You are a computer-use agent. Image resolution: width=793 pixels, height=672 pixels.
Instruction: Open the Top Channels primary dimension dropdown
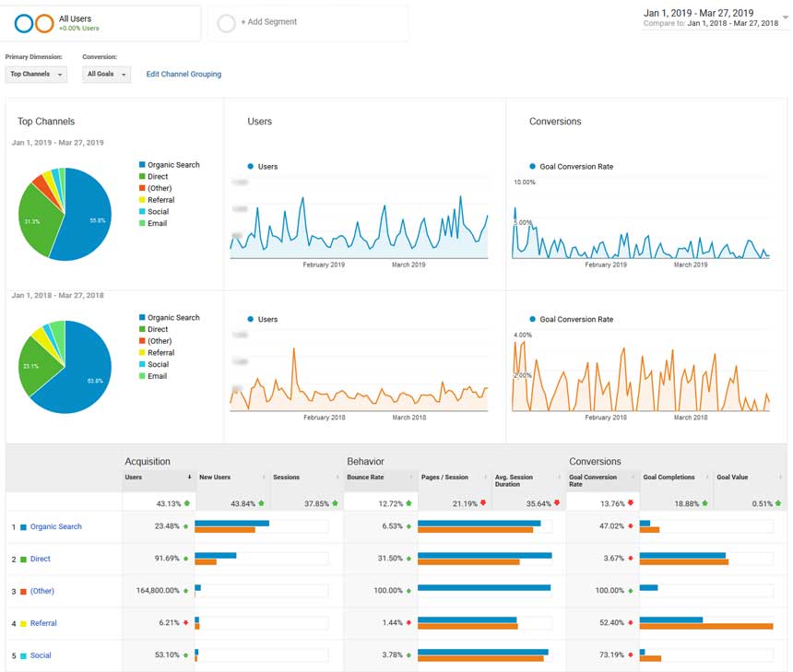click(x=36, y=75)
